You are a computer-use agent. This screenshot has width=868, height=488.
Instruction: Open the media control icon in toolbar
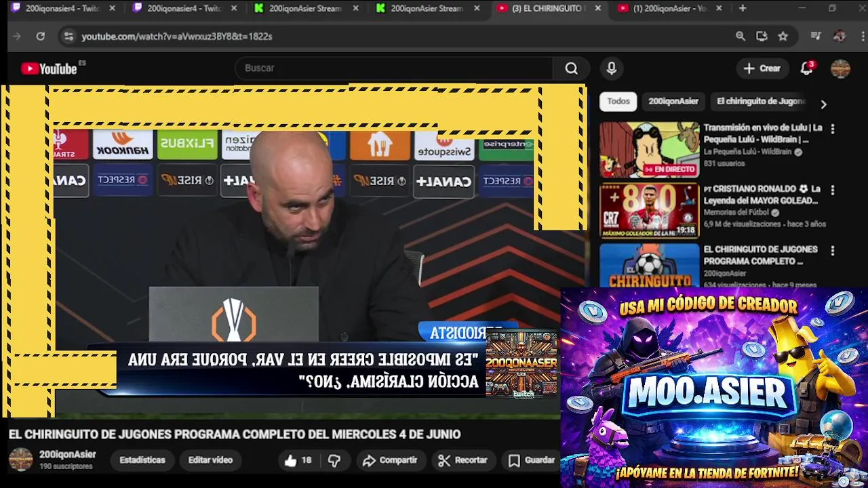click(x=816, y=37)
